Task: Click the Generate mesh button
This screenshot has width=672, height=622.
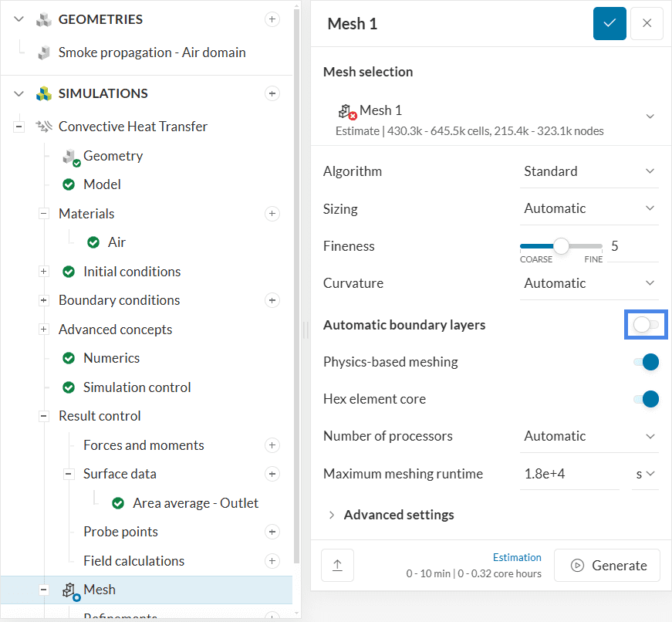Action: coord(607,566)
